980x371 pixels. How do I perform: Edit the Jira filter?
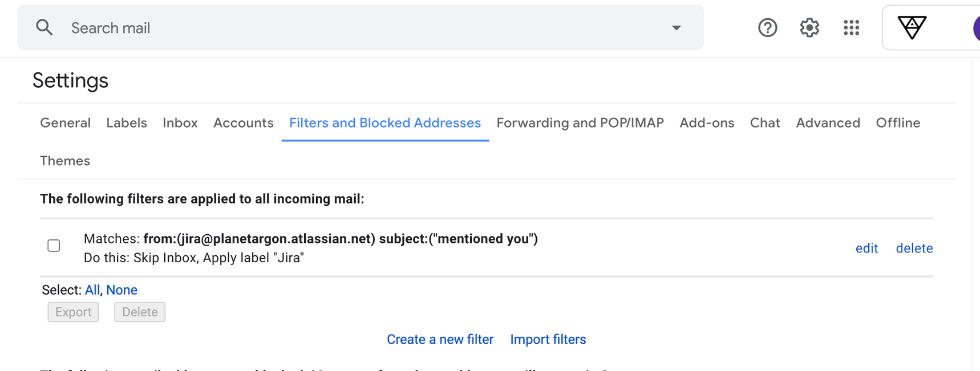click(x=866, y=248)
